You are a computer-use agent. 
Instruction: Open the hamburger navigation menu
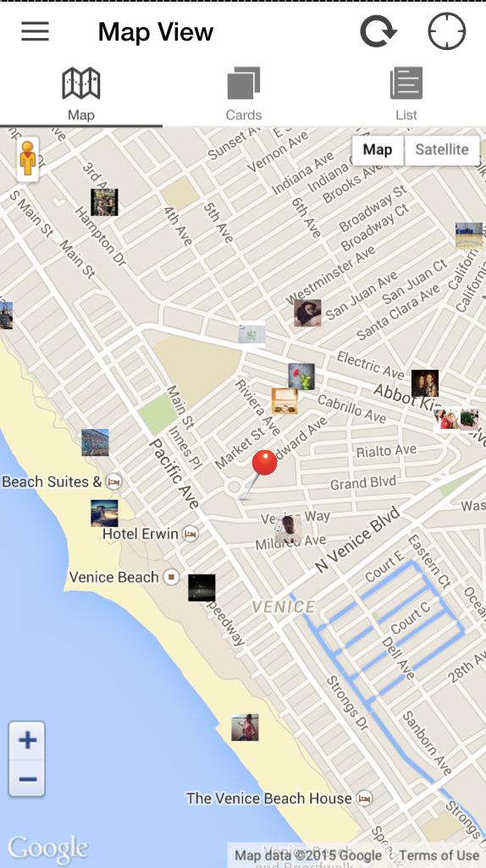point(35,31)
